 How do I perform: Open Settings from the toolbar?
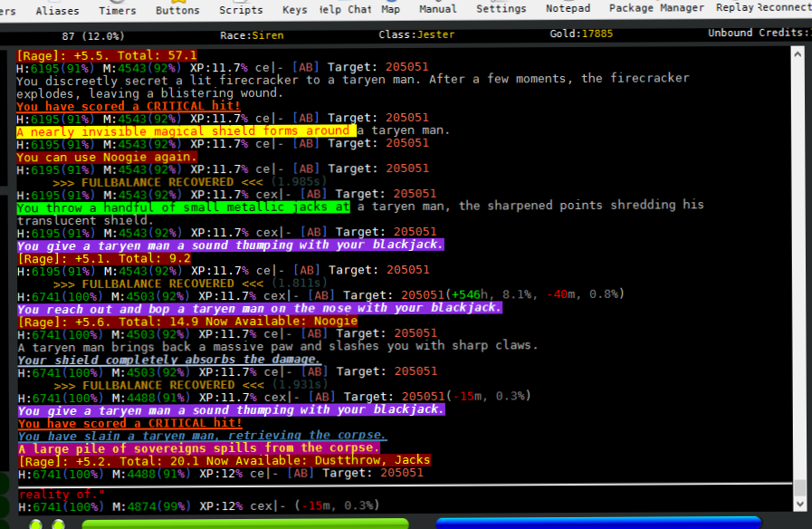tap(502, 8)
